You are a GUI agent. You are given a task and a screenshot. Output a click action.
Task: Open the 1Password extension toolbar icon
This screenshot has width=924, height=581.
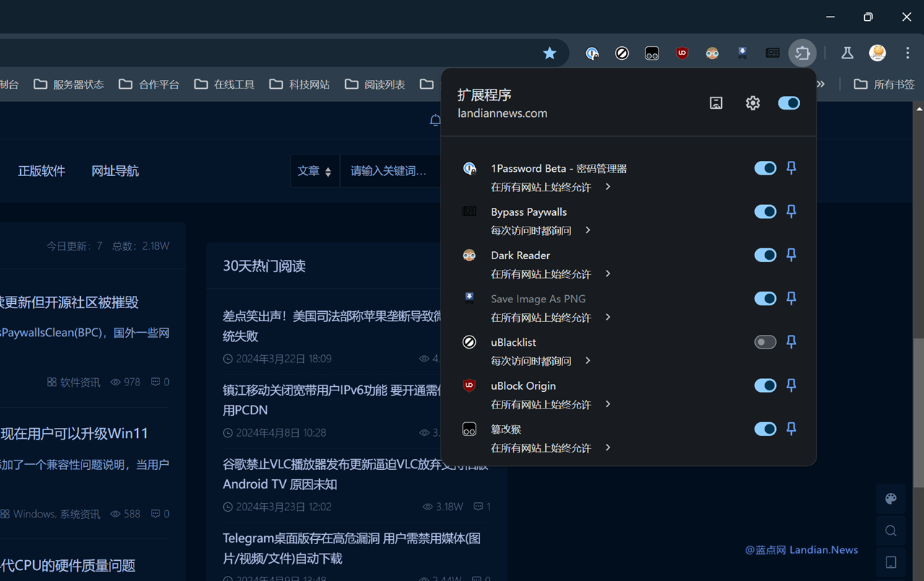(592, 53)
